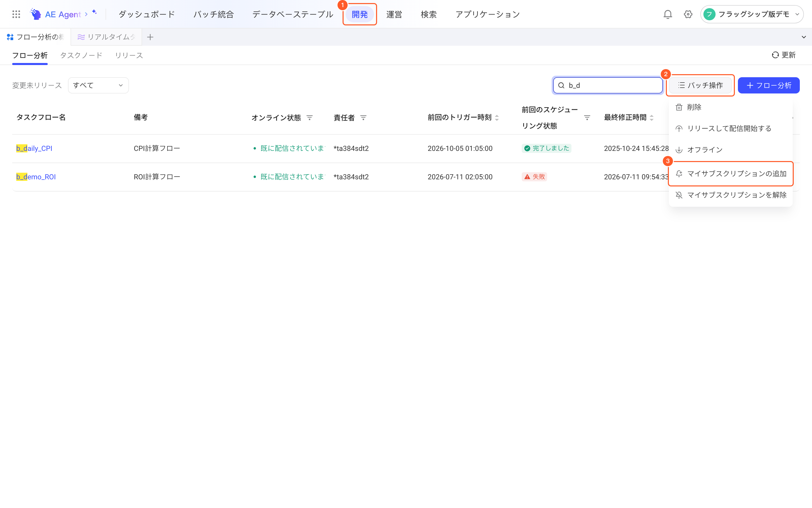Viewport: 812px width, 508px height.
Task: Choose 削除 from batch menu
Action: [x=731, y=107]
